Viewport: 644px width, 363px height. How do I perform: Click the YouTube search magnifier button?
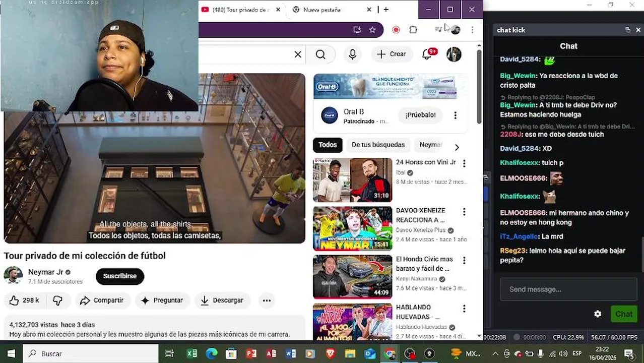tap(320, 54)
